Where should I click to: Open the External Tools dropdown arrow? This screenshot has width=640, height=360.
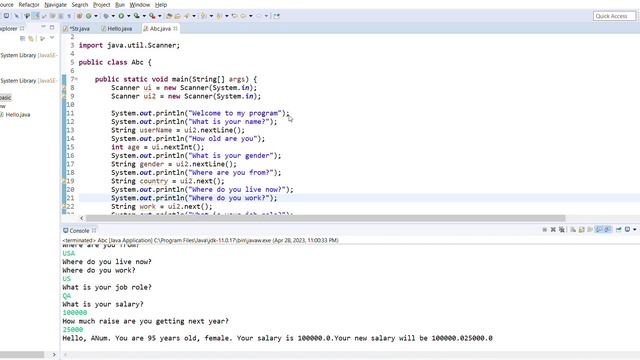tap(160, 16)
